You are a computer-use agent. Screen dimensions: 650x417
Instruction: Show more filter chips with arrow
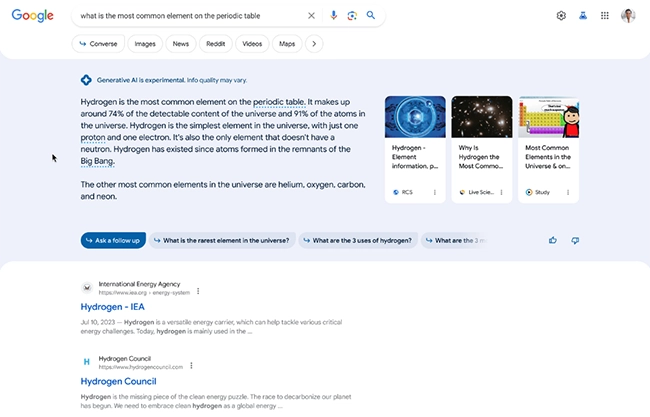point(314,44)
